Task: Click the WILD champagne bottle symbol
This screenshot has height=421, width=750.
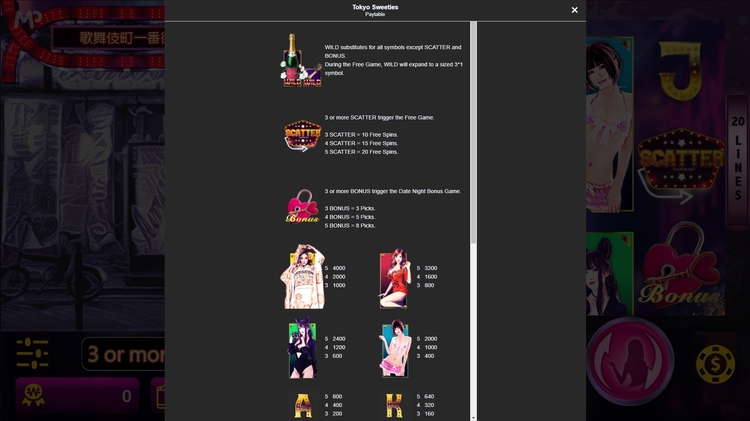Action: click(301, 60)
